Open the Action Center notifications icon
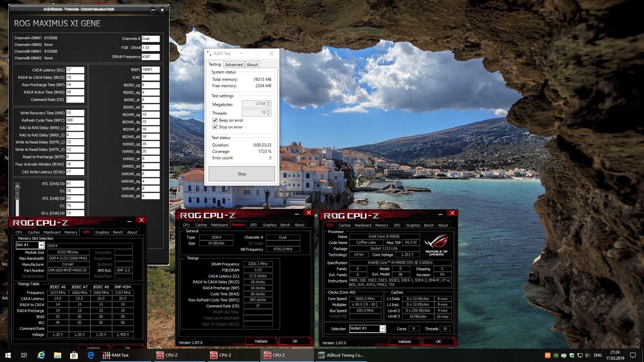Viewport: 644px width, 362px height. 633,355
